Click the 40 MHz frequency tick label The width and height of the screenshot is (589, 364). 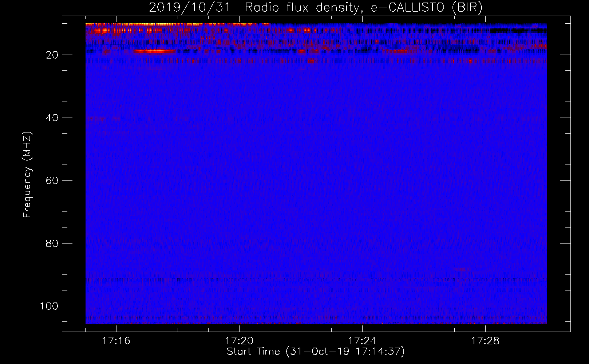pyautogui.click(x=52, y=118)
